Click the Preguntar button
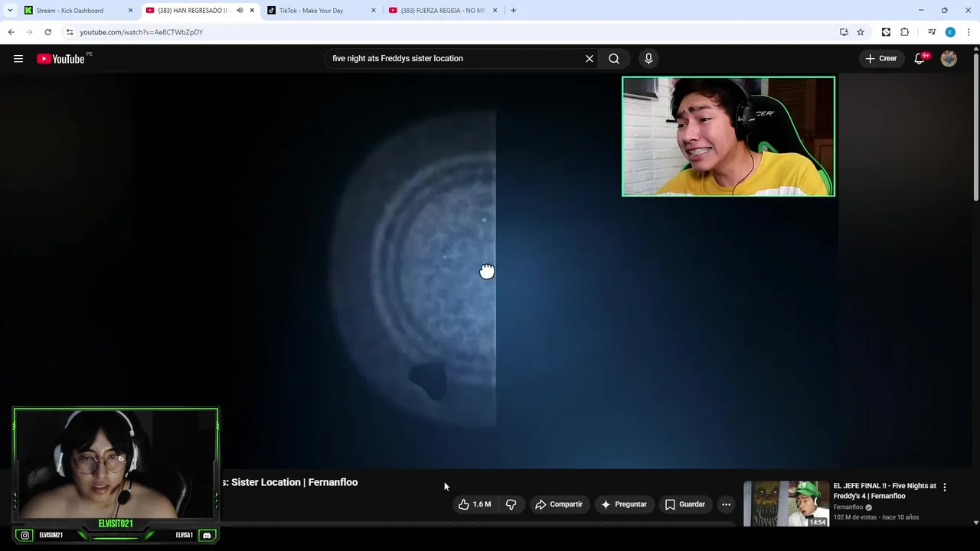Screen dimensions: 980x551 624,504
